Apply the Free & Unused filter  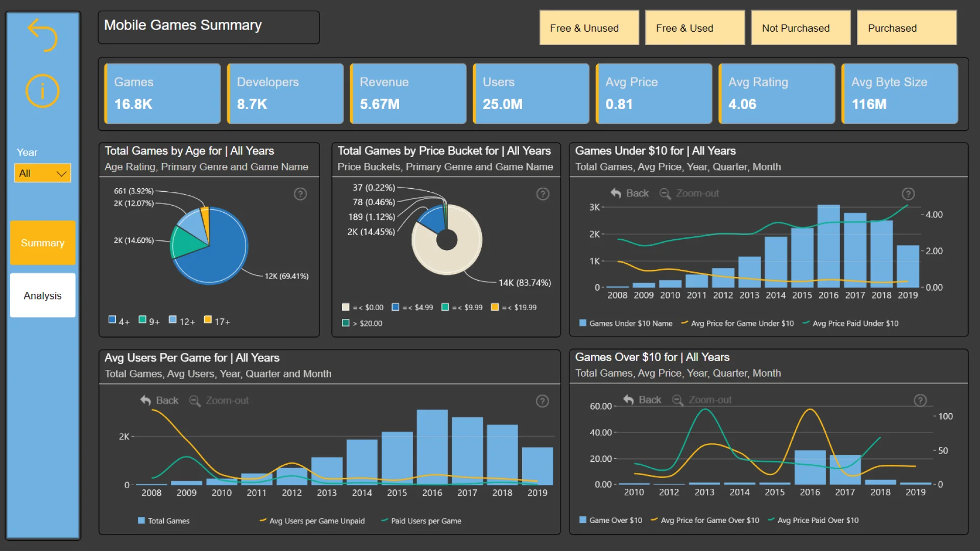point(589,28)
